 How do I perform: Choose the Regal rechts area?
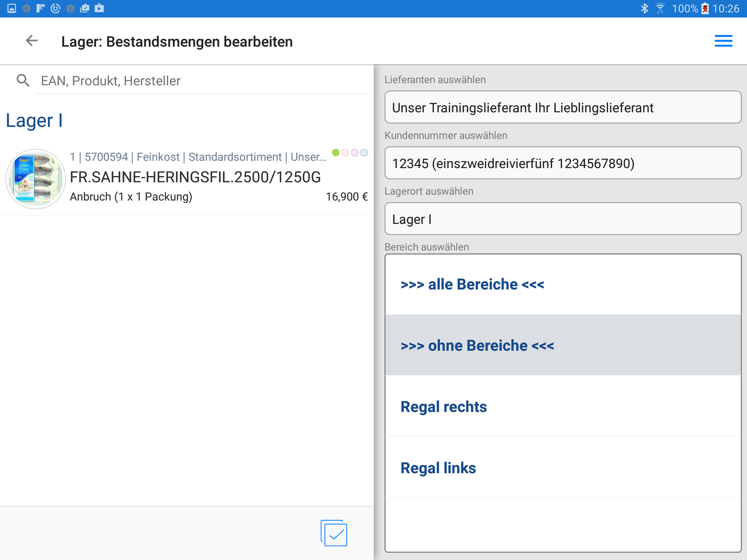coord(562,407)
